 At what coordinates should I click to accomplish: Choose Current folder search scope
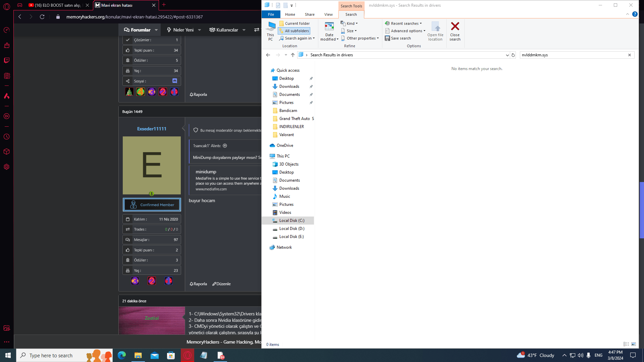[294, 23]
